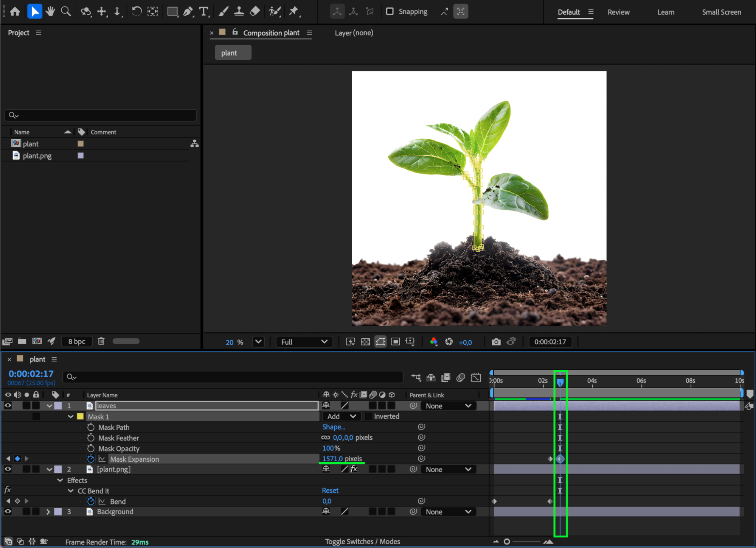Click Toggle Switches / Modes button
This screenshot has width=756, height=548.
(362, 542)
